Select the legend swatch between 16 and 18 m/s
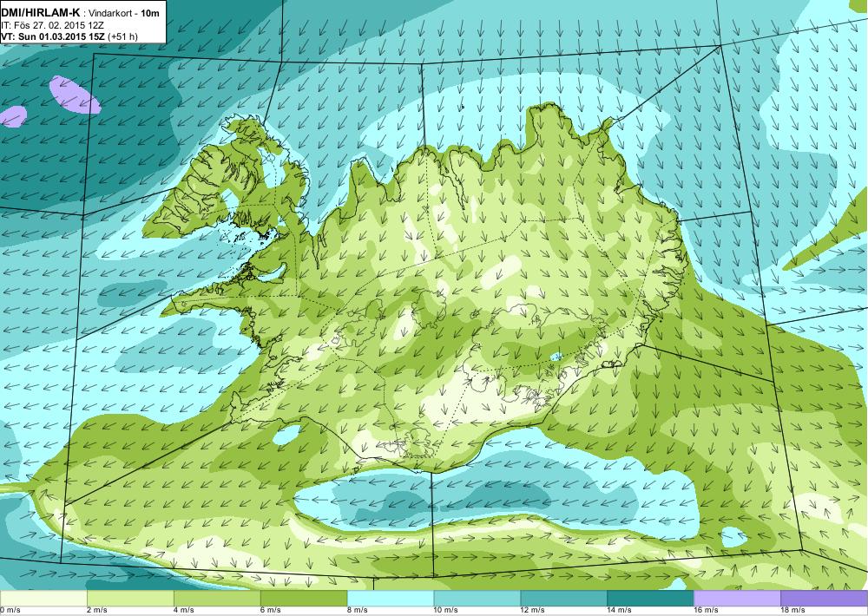Image resolution: width=868 pixels, height=616 pixels. (x=737, y=599)
